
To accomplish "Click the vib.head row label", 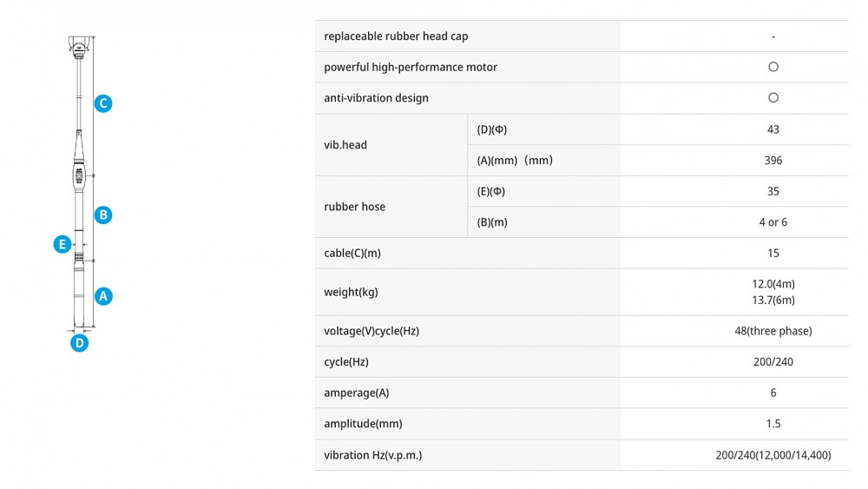I will click(345, 145).
